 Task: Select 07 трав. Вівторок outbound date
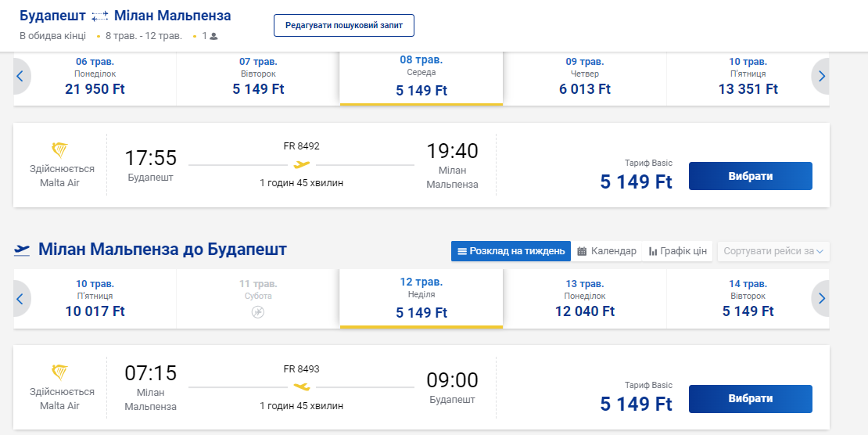point(258,78)
